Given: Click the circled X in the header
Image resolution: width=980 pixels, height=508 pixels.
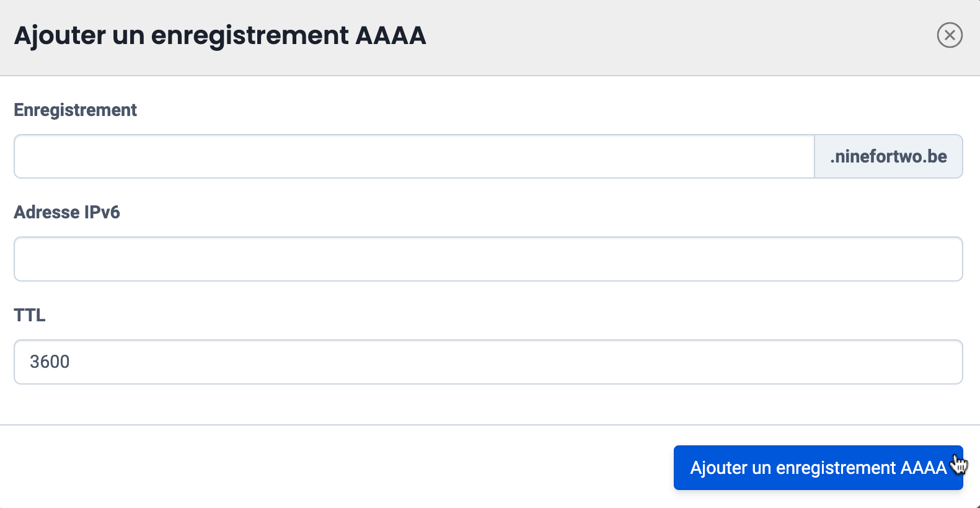Looking at the screenshot, I should (949, 35).
